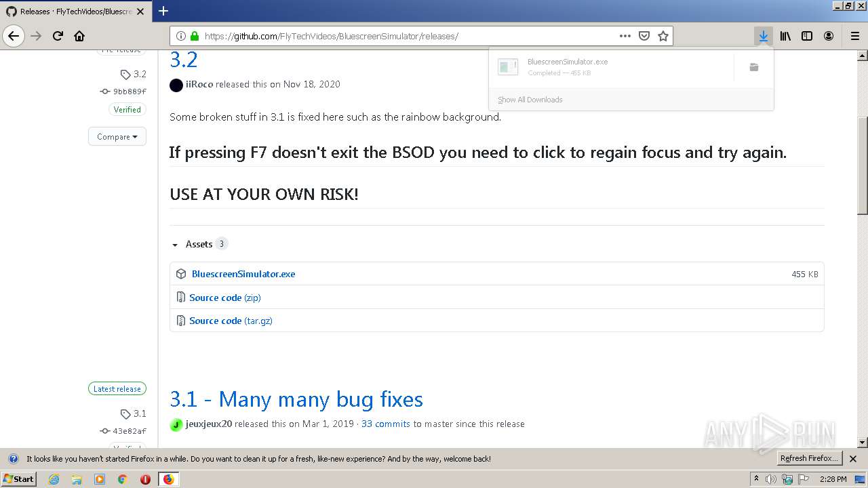Open jeuxjeux20's profile link
Viewport: 868px width, 488px height.
pos(209,424)
